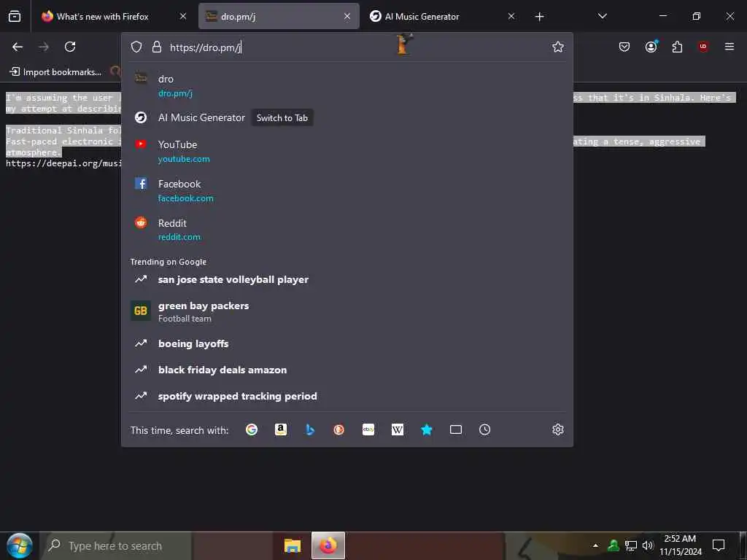This screenshot has height=560, width=747.
Task: Click Import bookmarks toolbar item
Action: click(56, 72)
